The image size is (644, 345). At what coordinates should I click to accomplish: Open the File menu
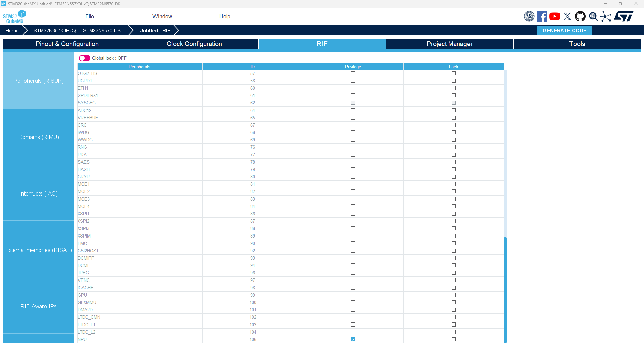coord(90,16)
